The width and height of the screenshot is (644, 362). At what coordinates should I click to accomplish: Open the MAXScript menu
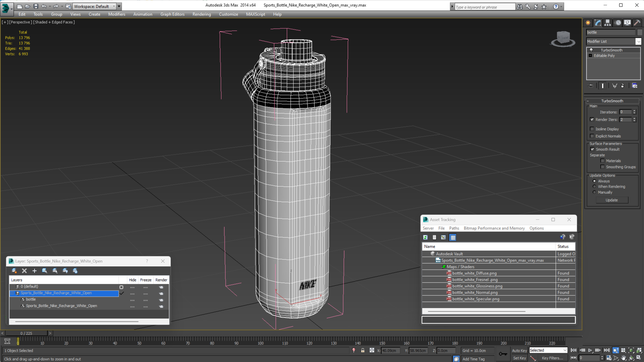[255, 14]
